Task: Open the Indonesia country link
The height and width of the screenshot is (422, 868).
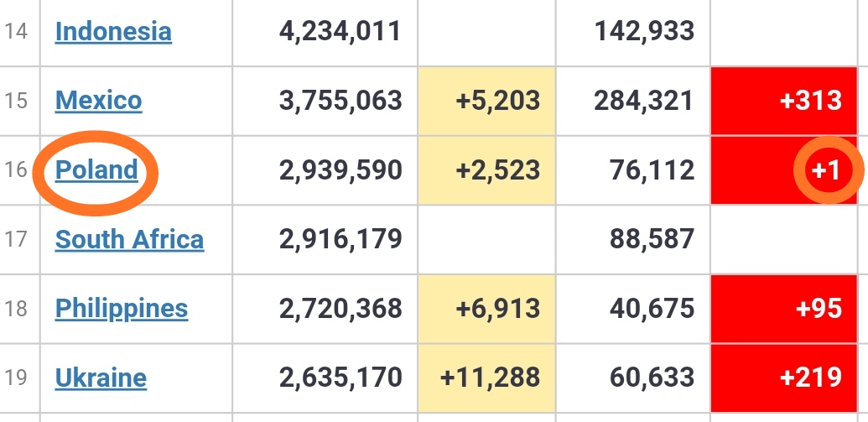Action: (113, 32)
